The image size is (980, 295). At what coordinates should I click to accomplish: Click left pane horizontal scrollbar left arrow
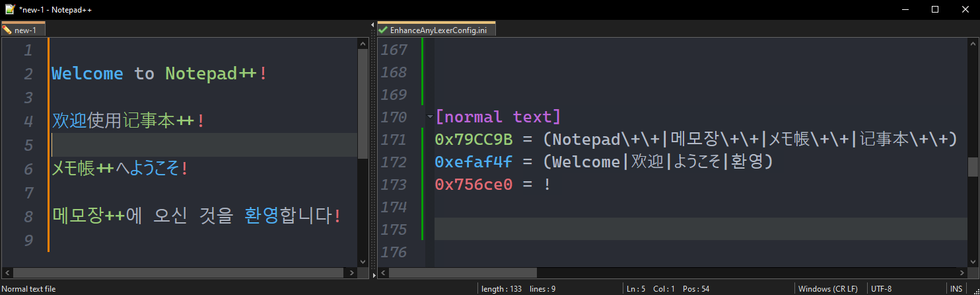pos(6,273)
